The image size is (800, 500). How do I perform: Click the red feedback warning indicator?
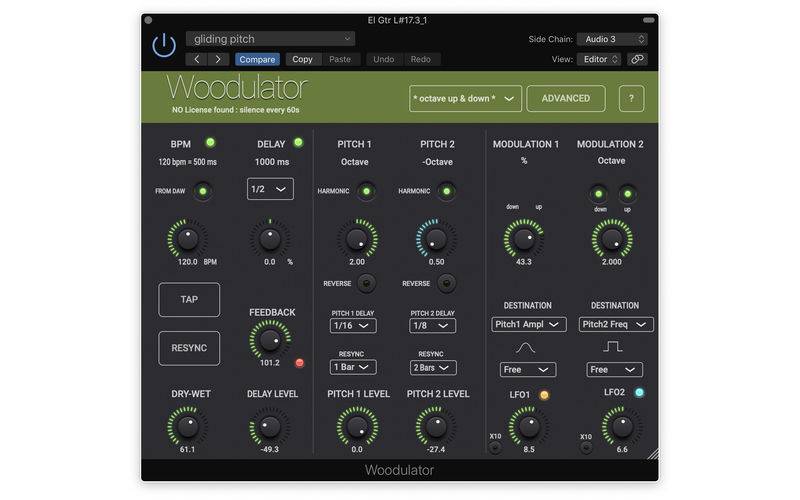click(x=299, y=363)
